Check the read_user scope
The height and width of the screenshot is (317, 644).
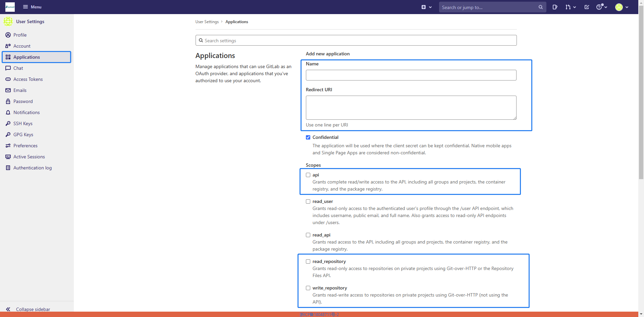point(308,201)
